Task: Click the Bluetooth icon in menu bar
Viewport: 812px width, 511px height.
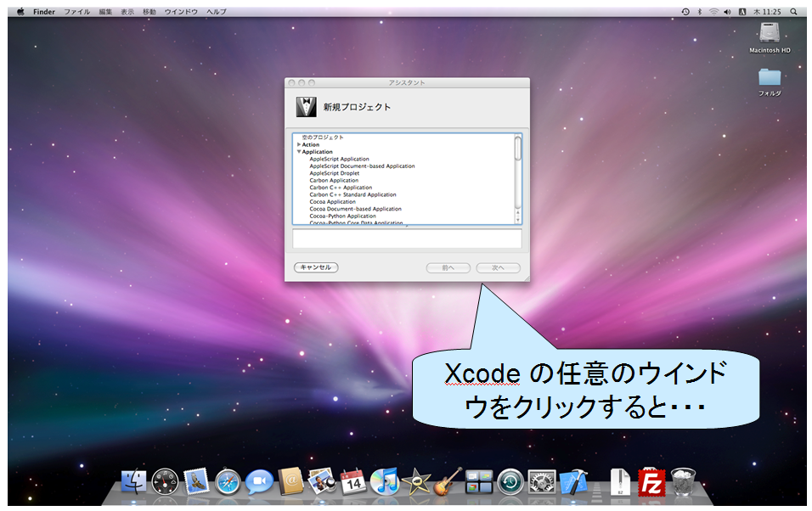Action: [700, 11]
